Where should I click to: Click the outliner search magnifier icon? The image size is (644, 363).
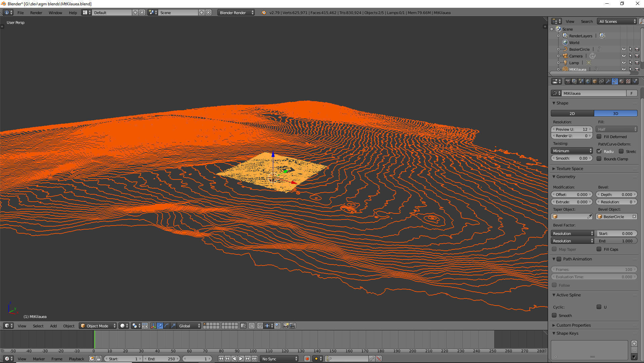[x=641, y=21]
